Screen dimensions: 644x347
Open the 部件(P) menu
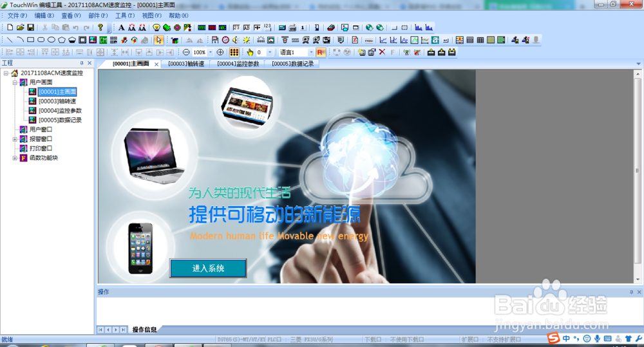[98, 15]
